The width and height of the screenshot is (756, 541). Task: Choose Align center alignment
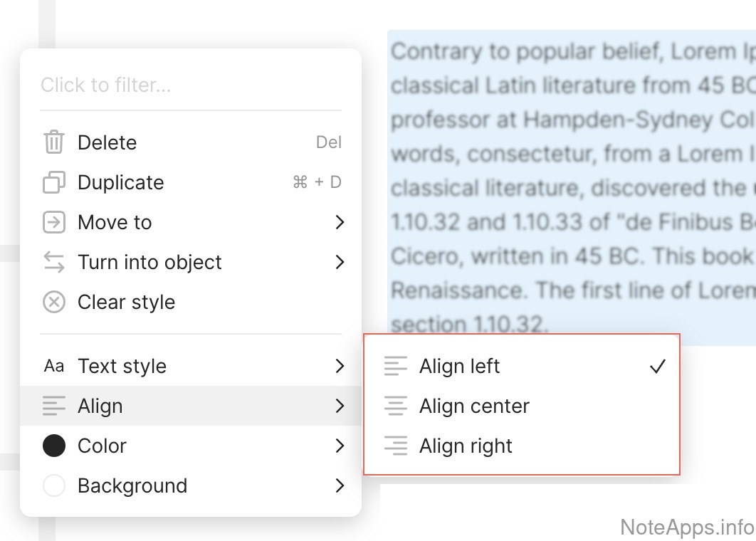click(474, 406)
